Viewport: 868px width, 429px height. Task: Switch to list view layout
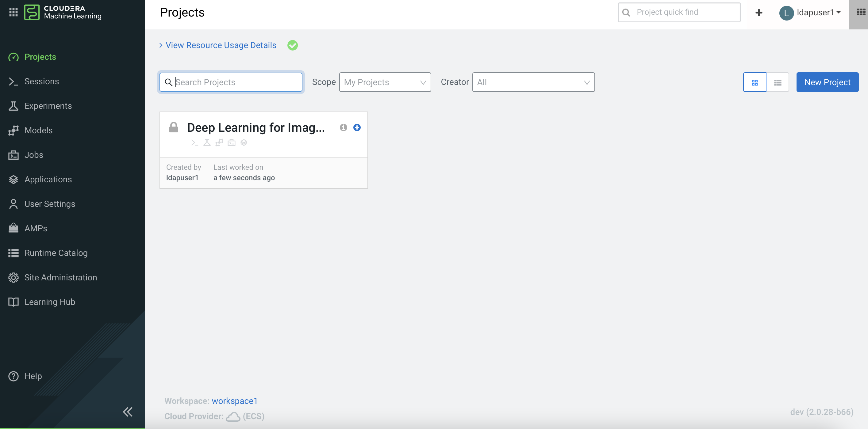point(777,82)
